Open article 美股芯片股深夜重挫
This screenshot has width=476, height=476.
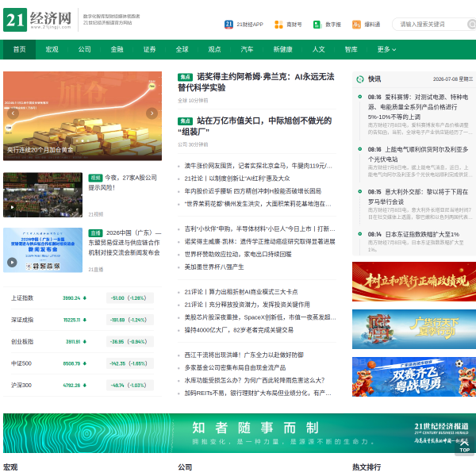coord(260,317)
